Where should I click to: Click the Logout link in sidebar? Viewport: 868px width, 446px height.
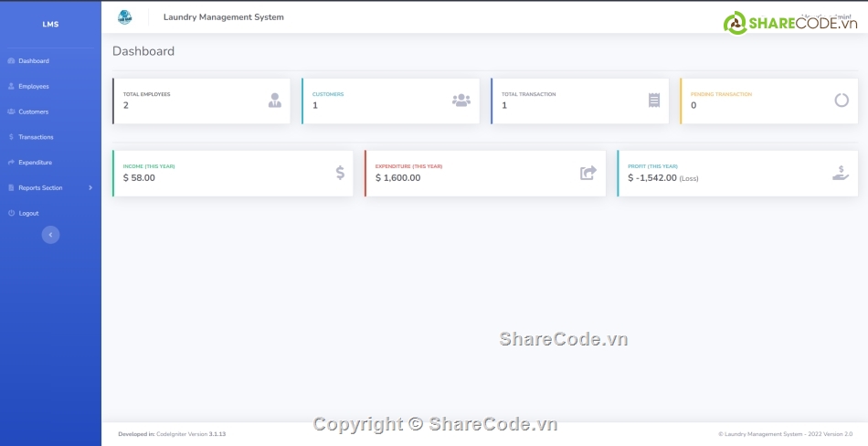[x=50, y=213]
